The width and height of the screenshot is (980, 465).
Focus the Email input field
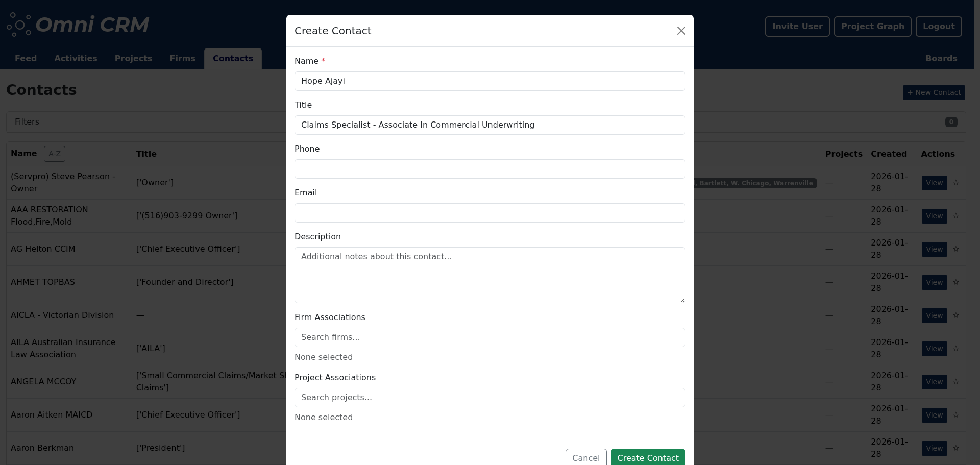point(489,213)
